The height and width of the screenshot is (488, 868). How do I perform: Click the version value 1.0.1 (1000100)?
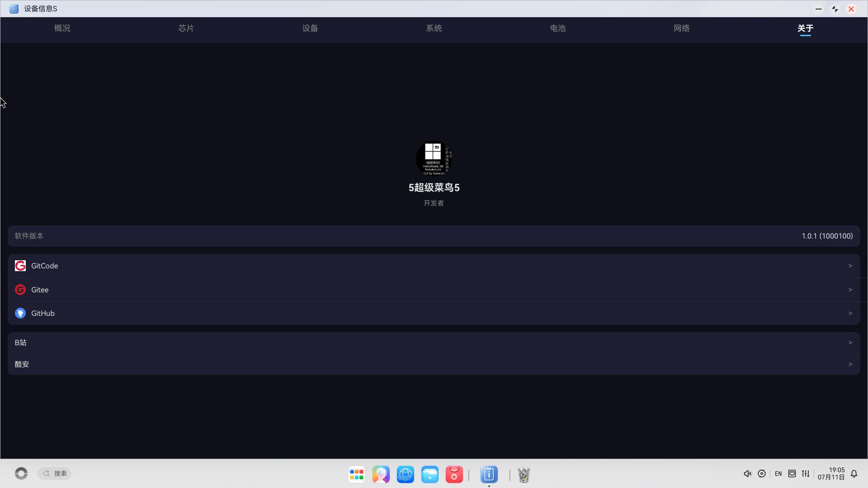tap(827, 236)
